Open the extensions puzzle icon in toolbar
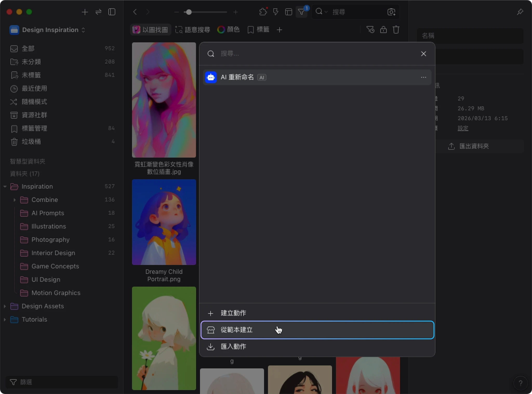Screen dimensions: 532x394 263,12
